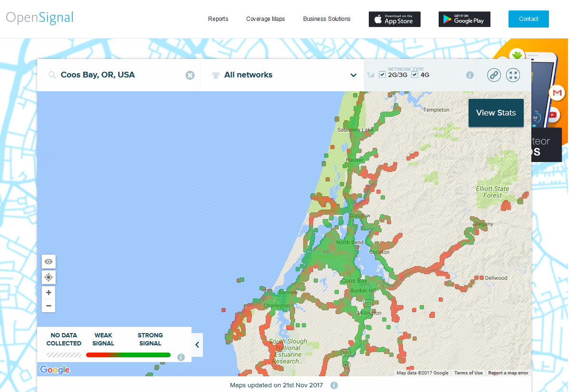Click the North Bend map label
This screenshot has height=392, width=576.
[x=350, y=242]
